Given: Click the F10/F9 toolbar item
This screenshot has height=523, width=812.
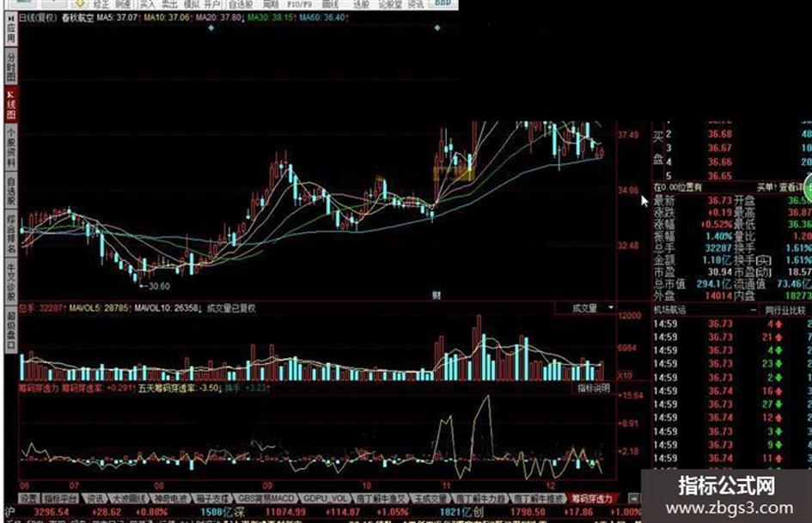Looking at the screenshot, I should click(x=299, y=4).
